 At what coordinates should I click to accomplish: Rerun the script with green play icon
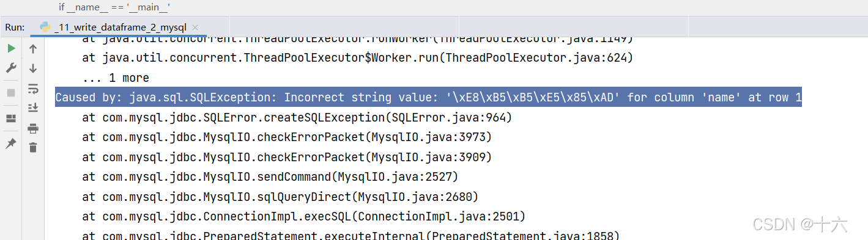[11, 48]
